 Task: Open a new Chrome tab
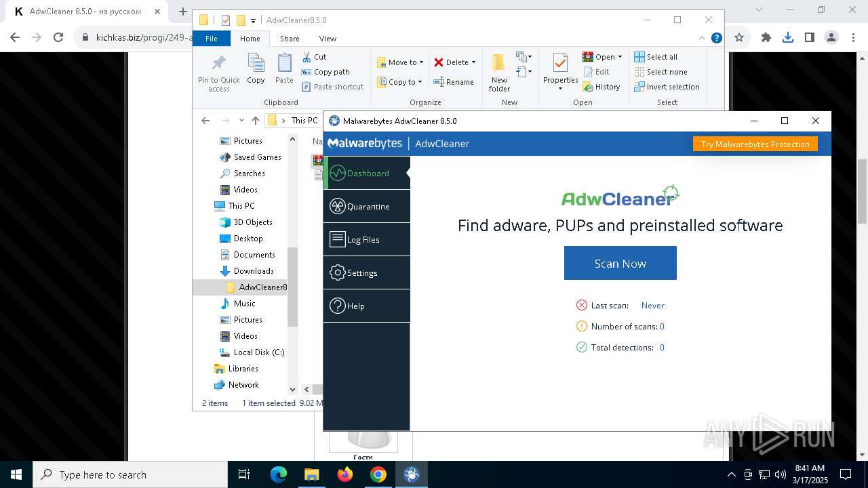tap(182, 12)
